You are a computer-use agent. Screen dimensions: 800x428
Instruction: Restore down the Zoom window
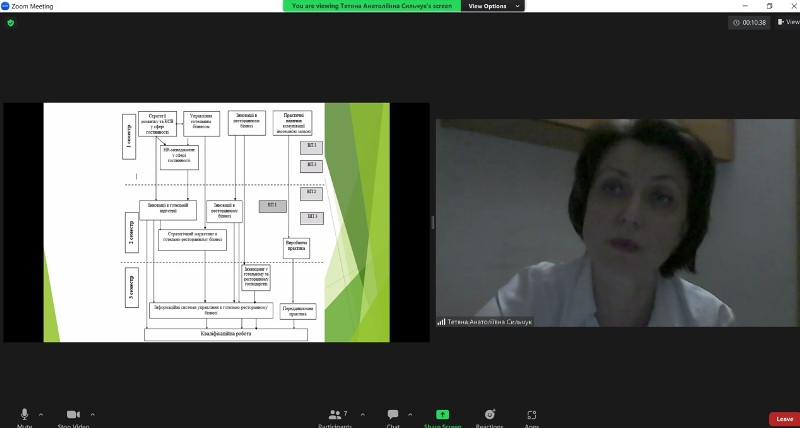point(769,6)
